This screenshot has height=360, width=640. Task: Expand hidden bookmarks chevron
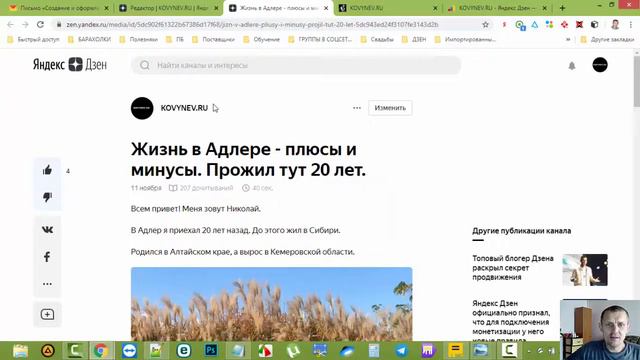[x=568, y=40]
